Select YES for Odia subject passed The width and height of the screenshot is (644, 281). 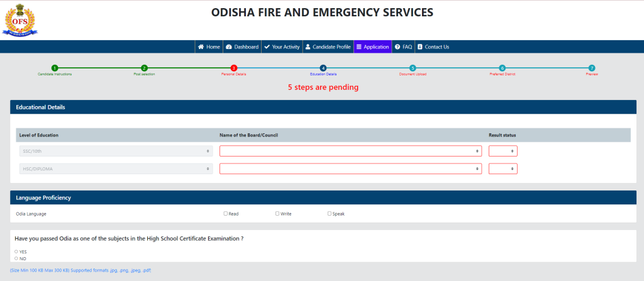pyautogui.click(x=16, y=251)
